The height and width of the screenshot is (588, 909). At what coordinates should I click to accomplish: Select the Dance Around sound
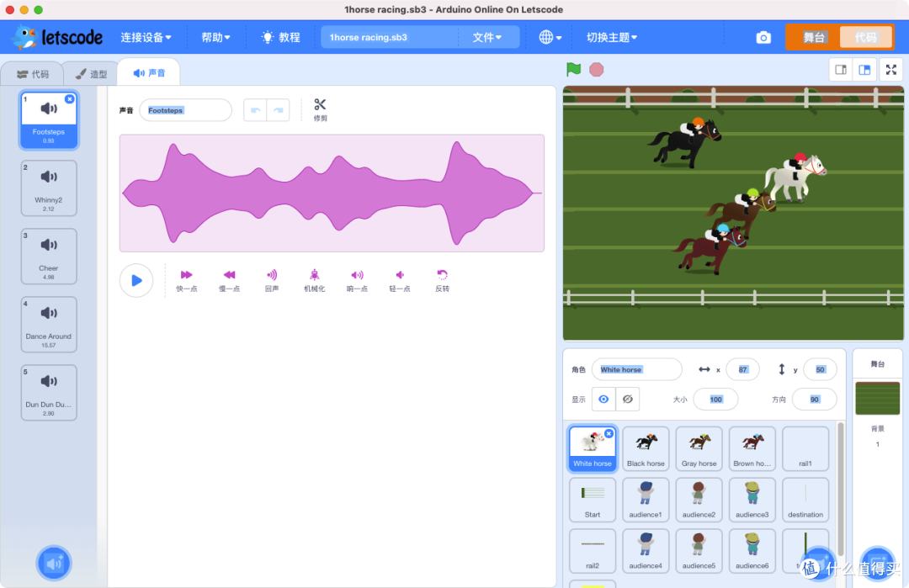pyautogui.click(x=49, y=325)
